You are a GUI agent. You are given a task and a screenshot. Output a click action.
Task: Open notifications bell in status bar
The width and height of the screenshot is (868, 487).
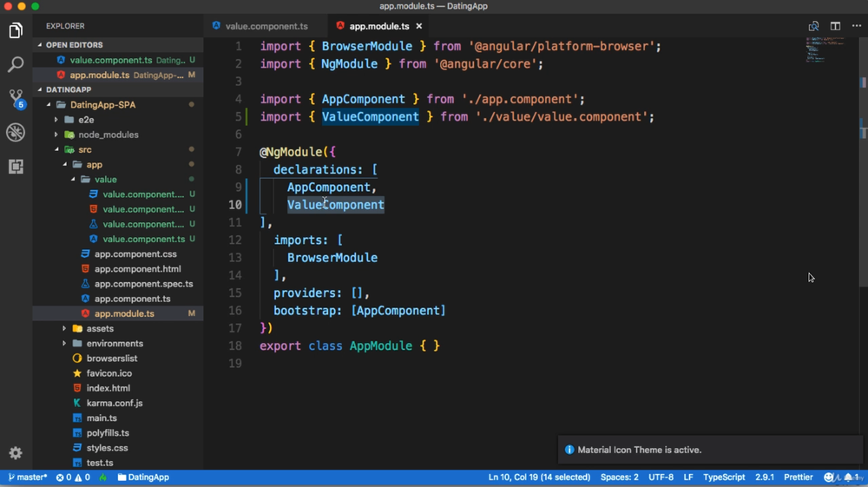tap(852, 477)
